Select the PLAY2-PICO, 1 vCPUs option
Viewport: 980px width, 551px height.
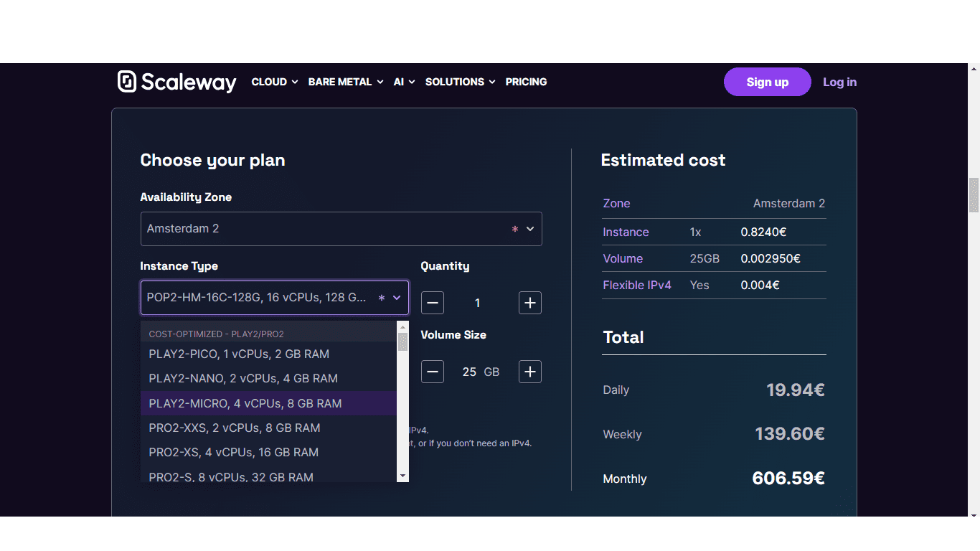pyautogui.click(x=268, y=354)
